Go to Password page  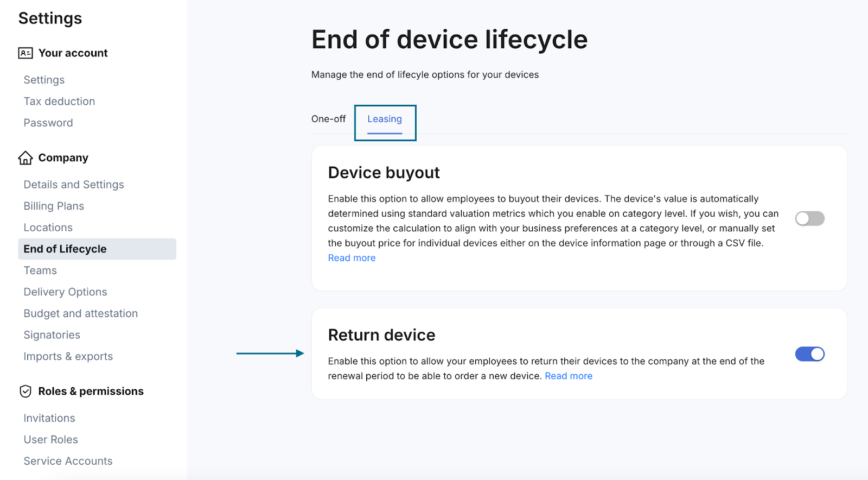(48, 123)
